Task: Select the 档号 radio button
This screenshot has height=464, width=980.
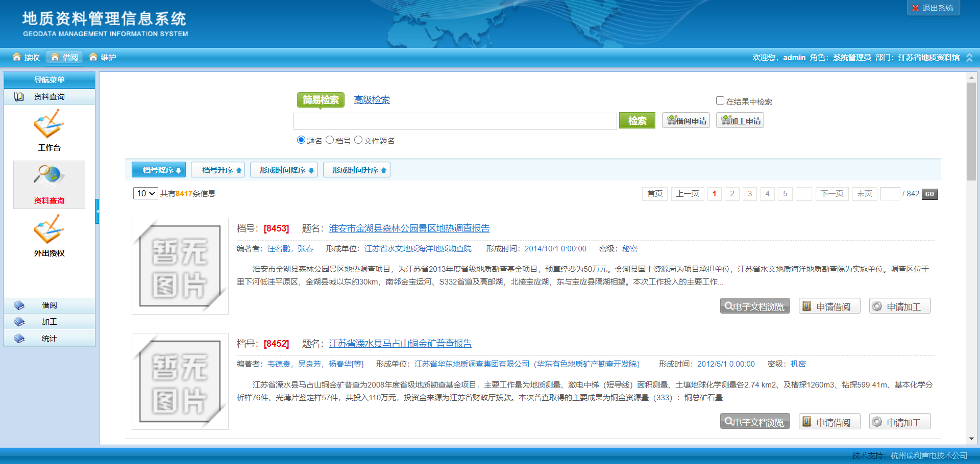Action: pyautogui.click(x=330, y=140)
